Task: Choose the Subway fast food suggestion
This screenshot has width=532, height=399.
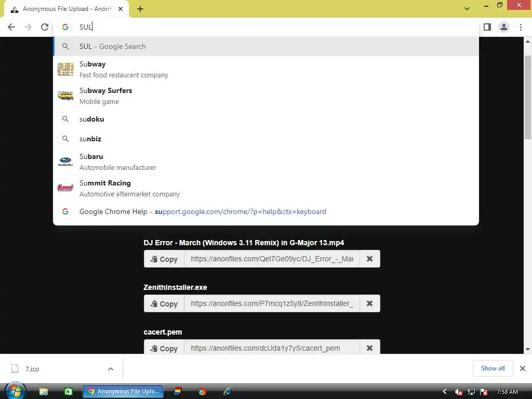Action: click(266, 70)
